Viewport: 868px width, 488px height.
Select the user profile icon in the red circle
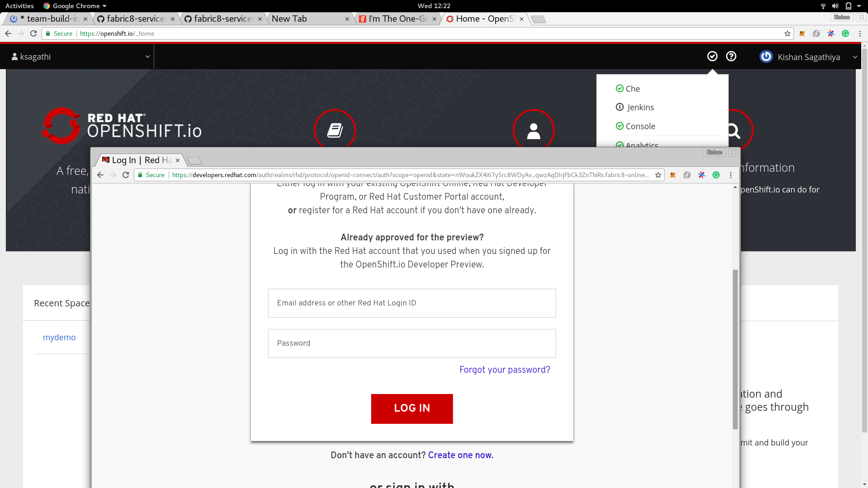pos(534,130)
